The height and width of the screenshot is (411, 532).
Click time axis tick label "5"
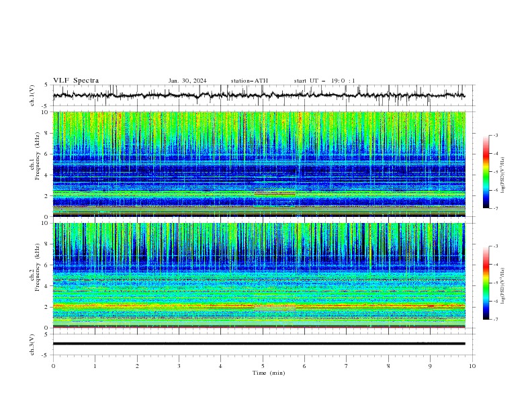pyautogui.click(x=263, y=366)
